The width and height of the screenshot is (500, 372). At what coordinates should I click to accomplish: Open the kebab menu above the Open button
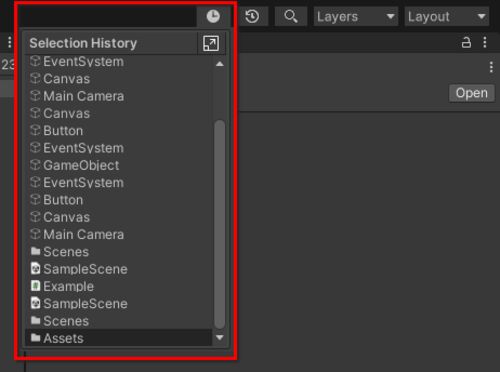[x=491, y=67]
